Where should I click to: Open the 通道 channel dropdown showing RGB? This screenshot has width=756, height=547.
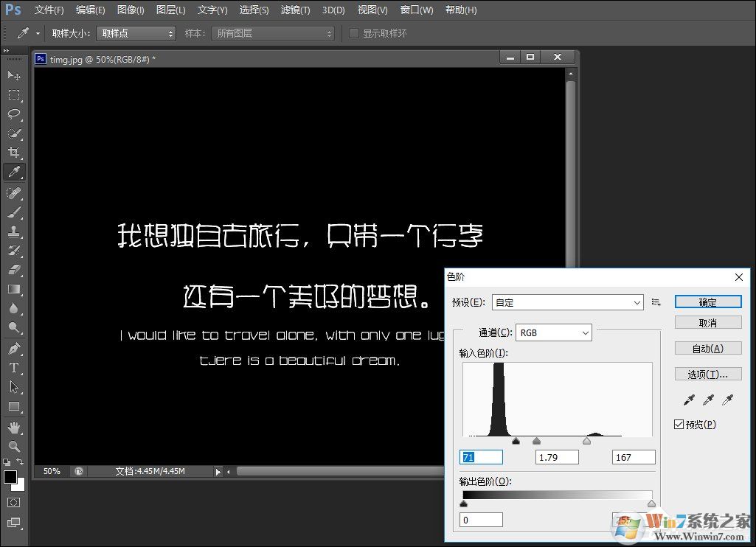(554, 332)
